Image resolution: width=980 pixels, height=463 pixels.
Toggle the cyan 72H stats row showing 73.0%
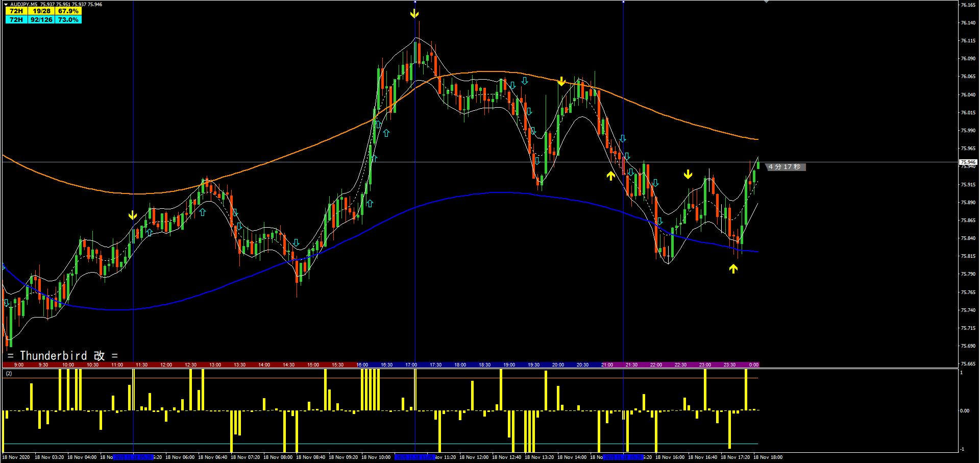pos(43,19)
